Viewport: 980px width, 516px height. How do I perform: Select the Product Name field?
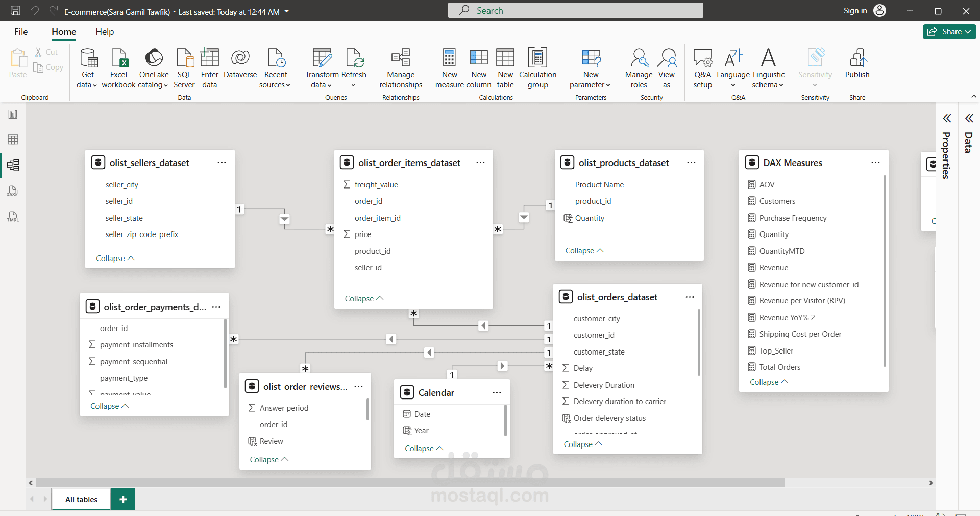point(599,185)
